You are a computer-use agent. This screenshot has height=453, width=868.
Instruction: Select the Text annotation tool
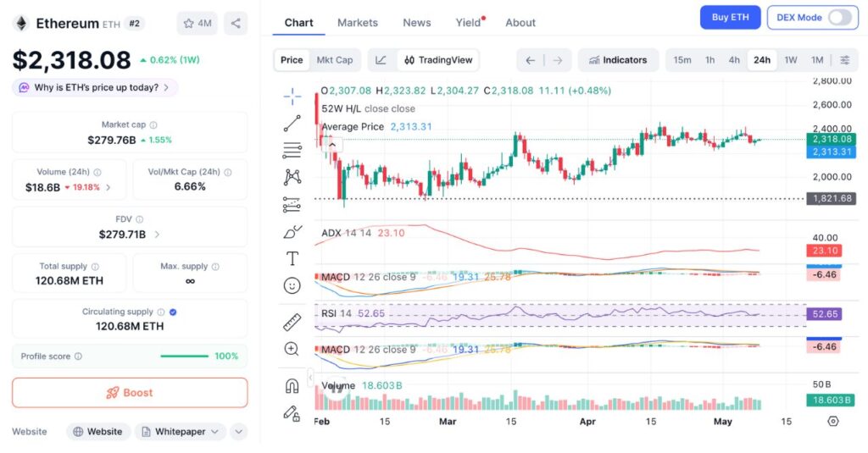[x=292, y=258]
